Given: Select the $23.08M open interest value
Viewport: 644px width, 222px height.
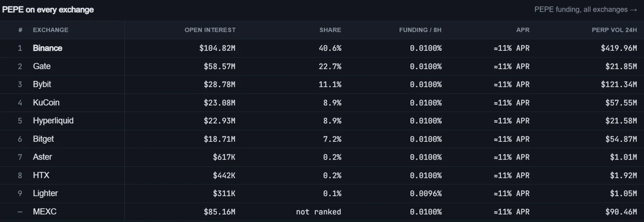Looking at the screenshot, I should point(219,102).
